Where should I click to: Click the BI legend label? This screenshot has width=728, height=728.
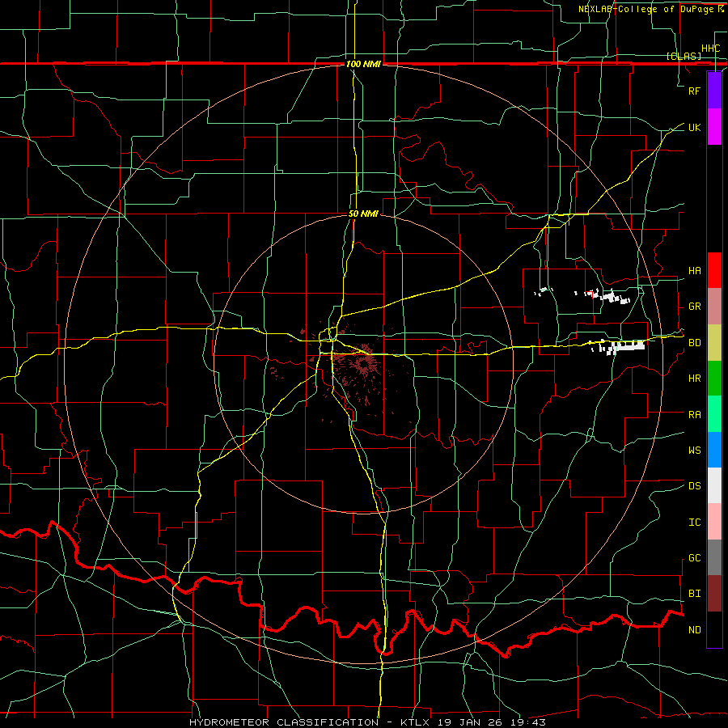pyautogui.click(x=694, y=594)
